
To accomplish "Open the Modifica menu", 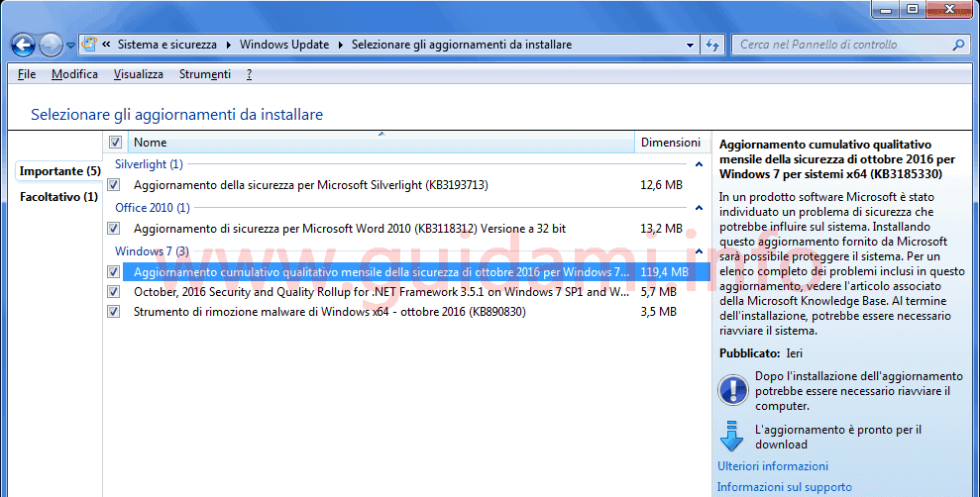I will (74, 74).
